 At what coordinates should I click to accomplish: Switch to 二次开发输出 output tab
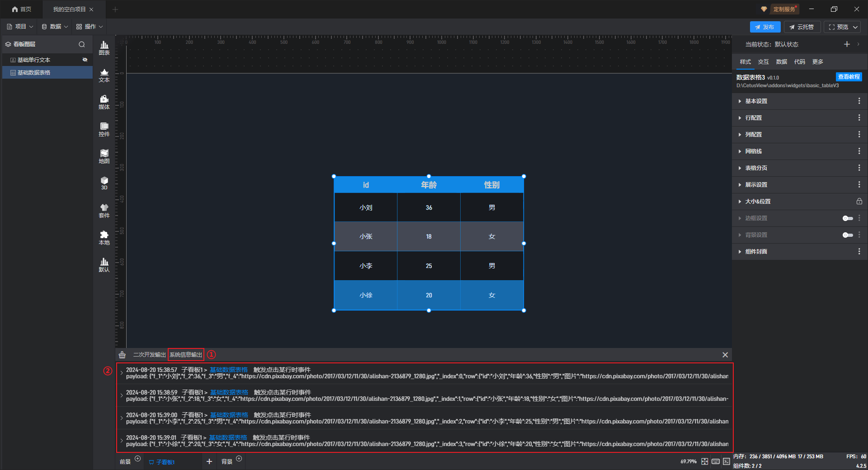[149, 355]
